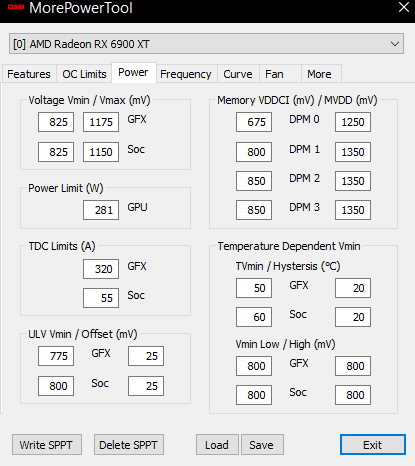Expand the GPU selection dropdown arrow
The image size is (415, 466).
[395, 44]
